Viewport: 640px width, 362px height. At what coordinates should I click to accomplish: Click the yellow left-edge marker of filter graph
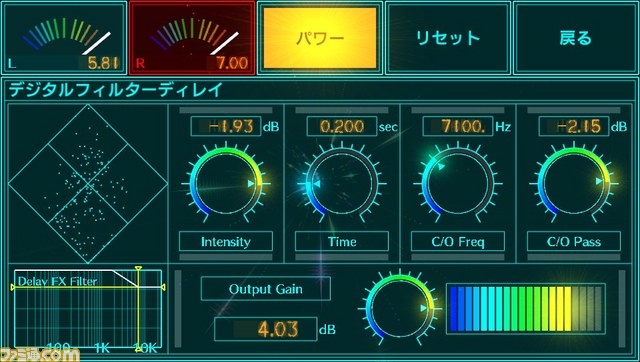[x=12, y=287]
